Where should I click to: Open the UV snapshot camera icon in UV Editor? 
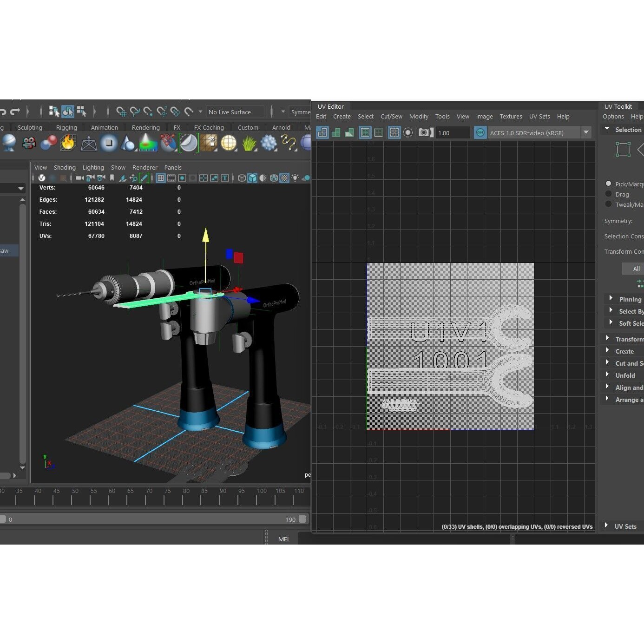coord(424,132)
